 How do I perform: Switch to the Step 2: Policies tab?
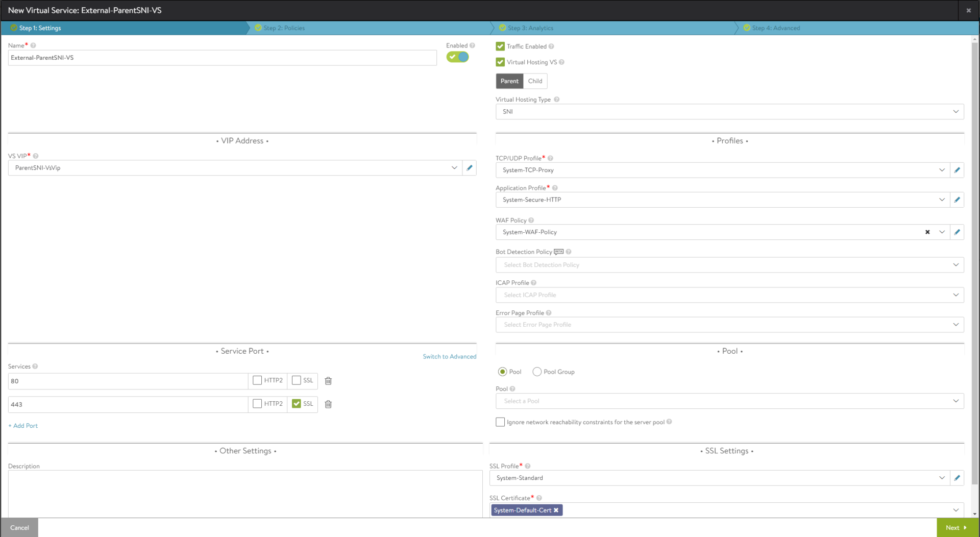[284, 28]
